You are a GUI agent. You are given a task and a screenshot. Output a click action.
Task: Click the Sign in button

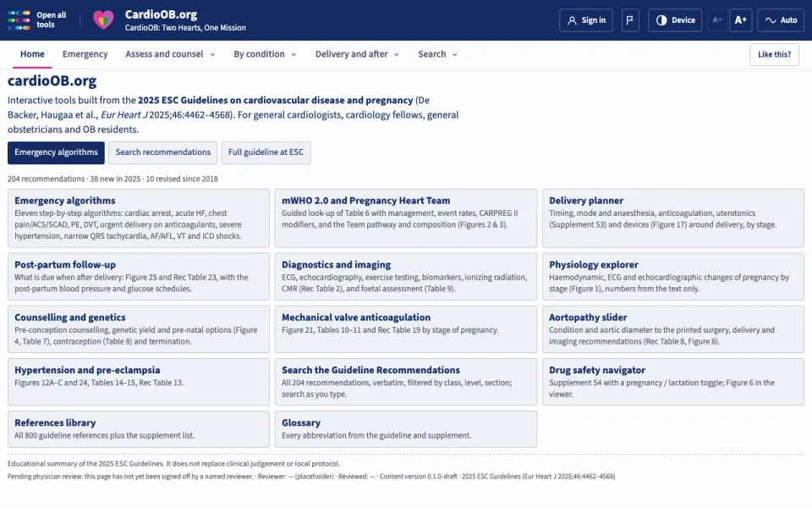(x=586, y=20)
